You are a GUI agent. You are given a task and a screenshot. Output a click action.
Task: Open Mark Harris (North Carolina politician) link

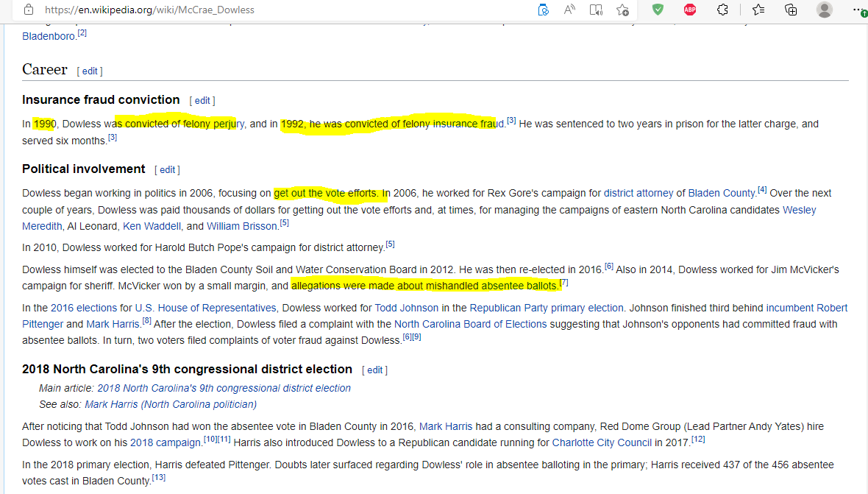[171, 404]
